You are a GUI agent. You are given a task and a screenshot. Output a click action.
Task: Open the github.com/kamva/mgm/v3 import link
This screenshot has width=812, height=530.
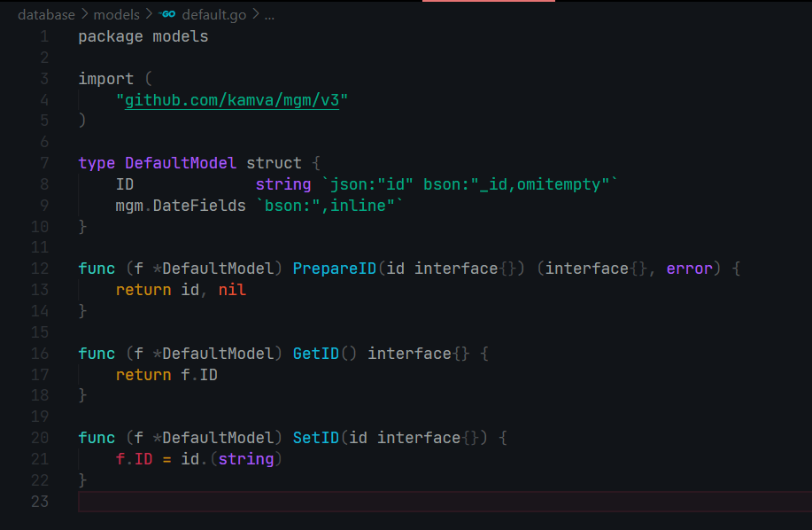point(234,99)
